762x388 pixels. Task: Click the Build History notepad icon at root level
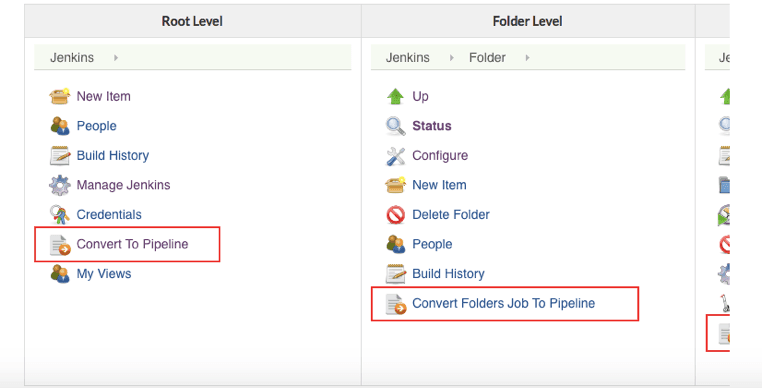(60, 156)
